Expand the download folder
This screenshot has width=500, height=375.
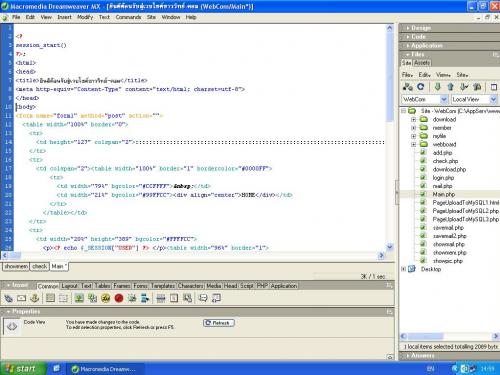click(x=413, y=119)
